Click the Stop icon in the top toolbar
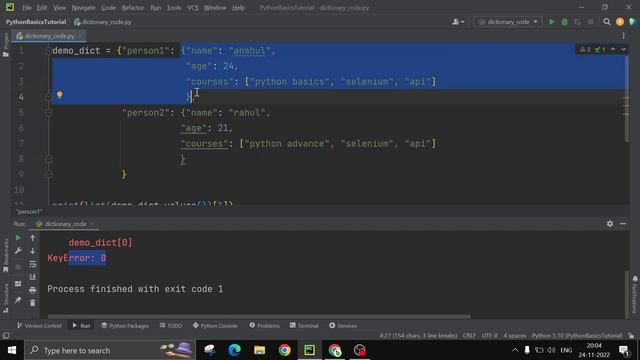Image resolution: width=640 pixels, height=360 pixels. (591, 22)
